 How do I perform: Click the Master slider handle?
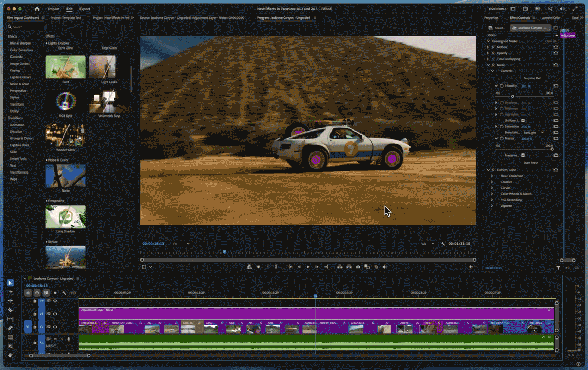[x=552, y=149]
